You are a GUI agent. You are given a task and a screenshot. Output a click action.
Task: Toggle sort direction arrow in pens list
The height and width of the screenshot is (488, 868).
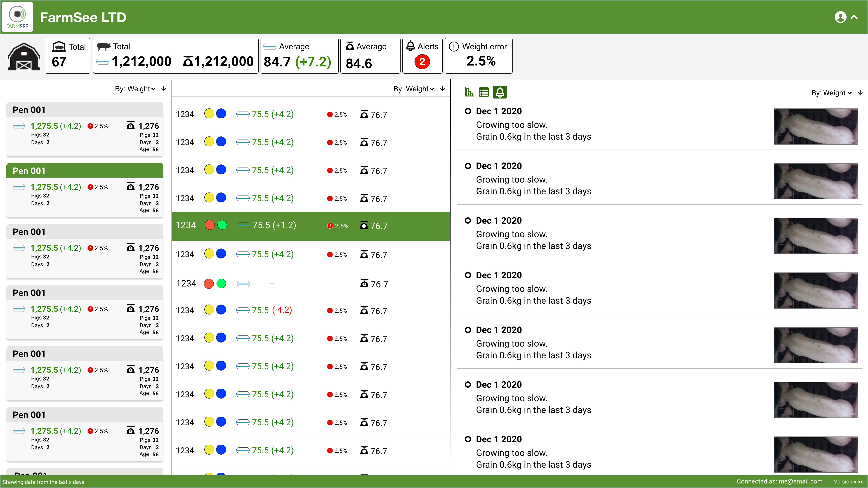[164, 89]
